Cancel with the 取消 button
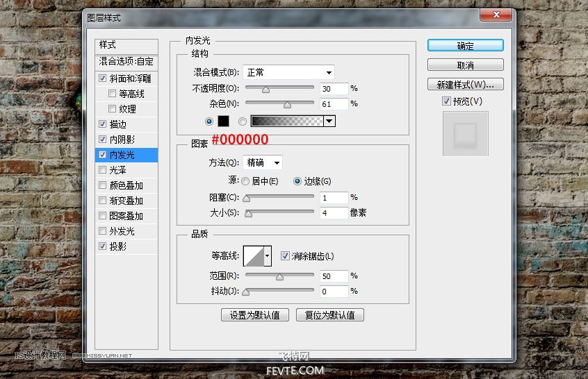This screenshot has height=379, width=588. pos(466,65)
